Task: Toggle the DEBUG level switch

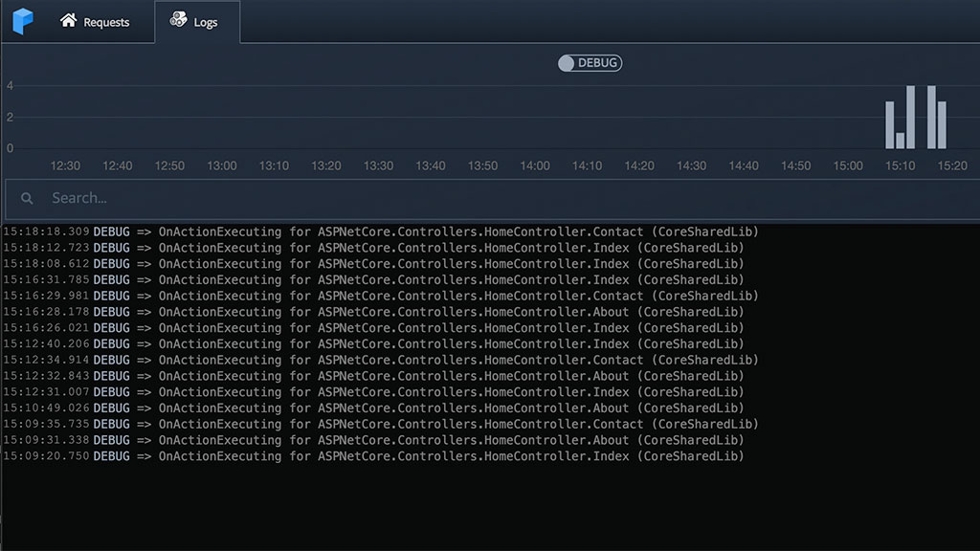Action: 590,63
